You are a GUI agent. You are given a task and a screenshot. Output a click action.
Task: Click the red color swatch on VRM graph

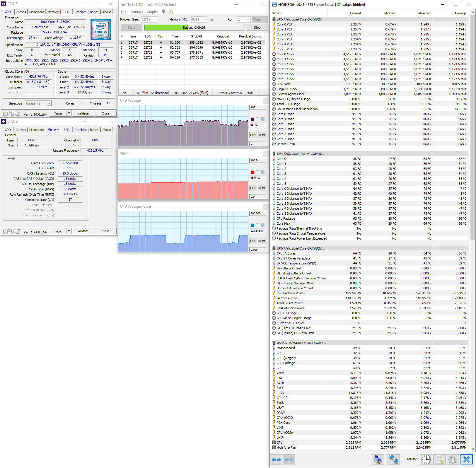tap(252, 172)
